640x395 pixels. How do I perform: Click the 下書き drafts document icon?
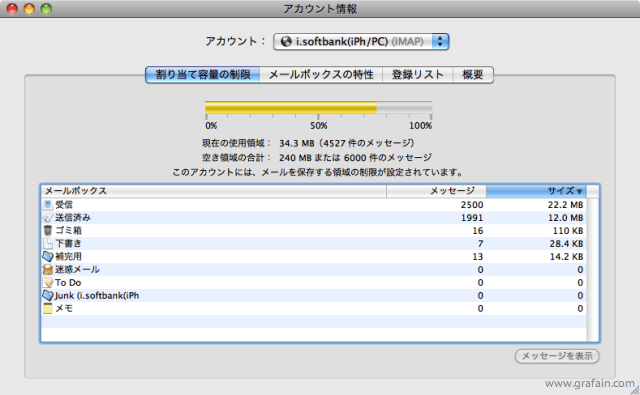[x=48, y=244]
